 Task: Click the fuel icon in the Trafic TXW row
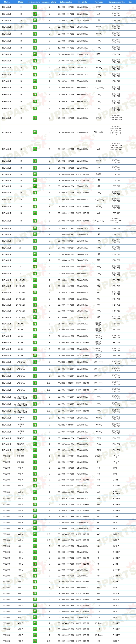click(35, 444)
